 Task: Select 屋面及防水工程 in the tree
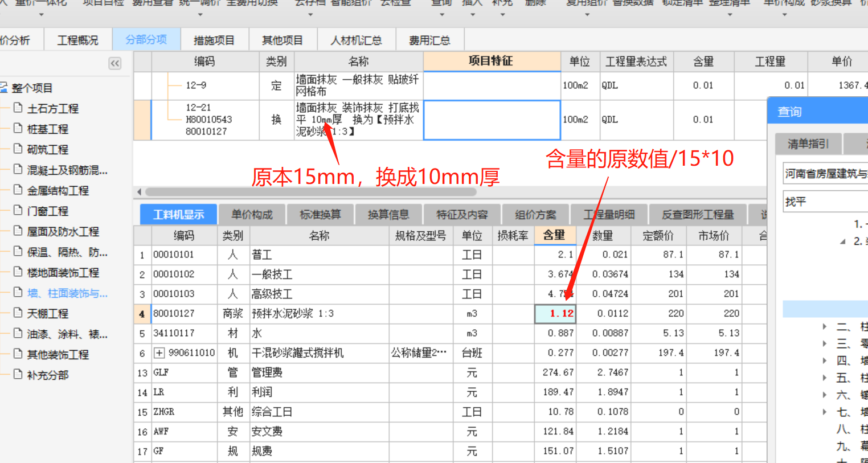[x=63, y=231]
